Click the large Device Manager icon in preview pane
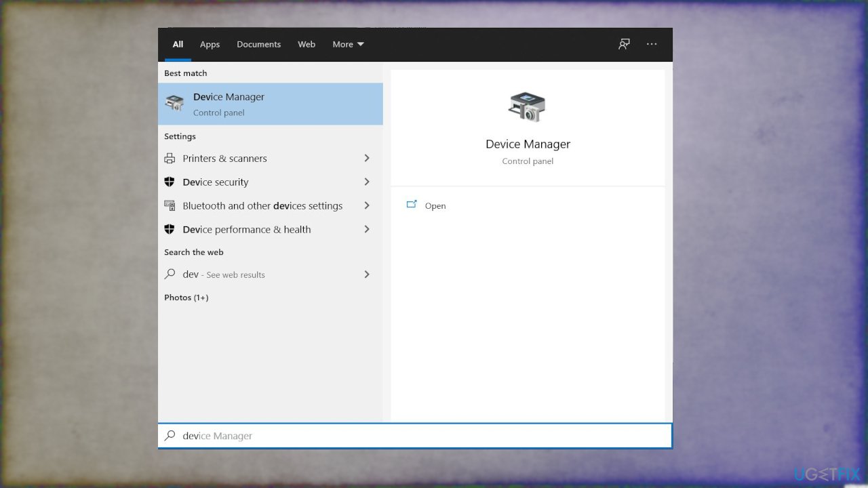 click(x=527, y=106)
